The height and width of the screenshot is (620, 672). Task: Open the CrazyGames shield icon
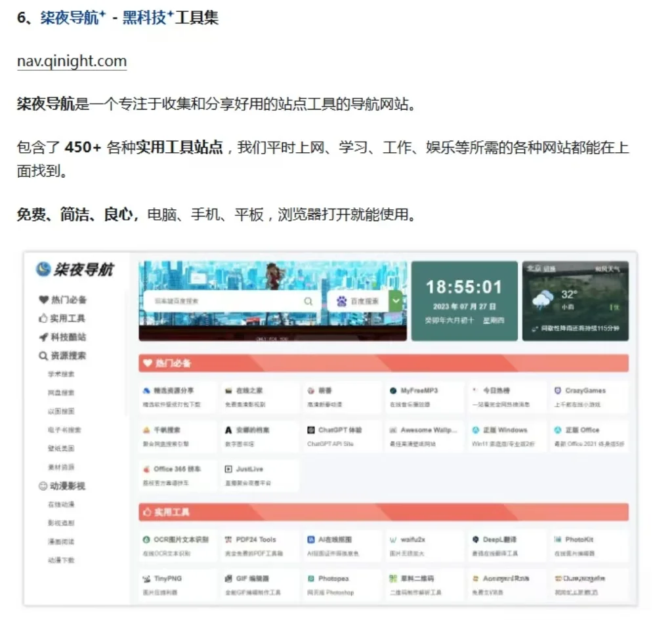(556, 390)
